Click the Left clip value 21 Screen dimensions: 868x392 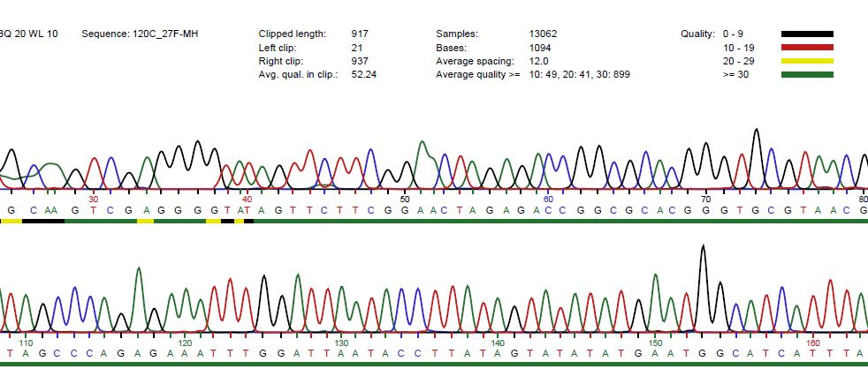pos(357,48)
